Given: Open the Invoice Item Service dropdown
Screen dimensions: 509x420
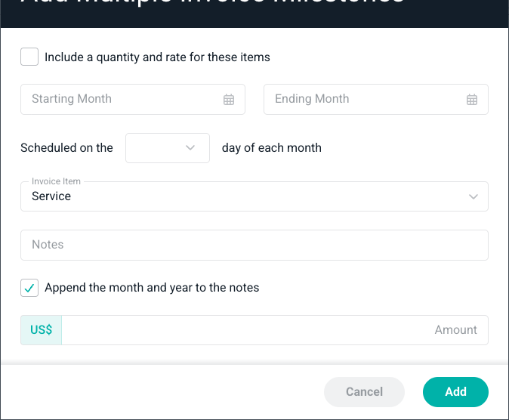Looking at the screenshot, I should 254,196.
